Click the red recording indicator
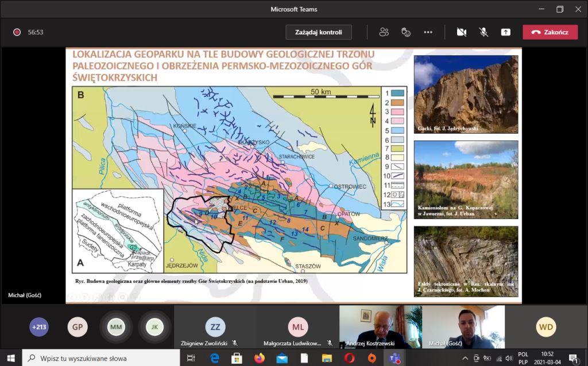 coord(17,32)
